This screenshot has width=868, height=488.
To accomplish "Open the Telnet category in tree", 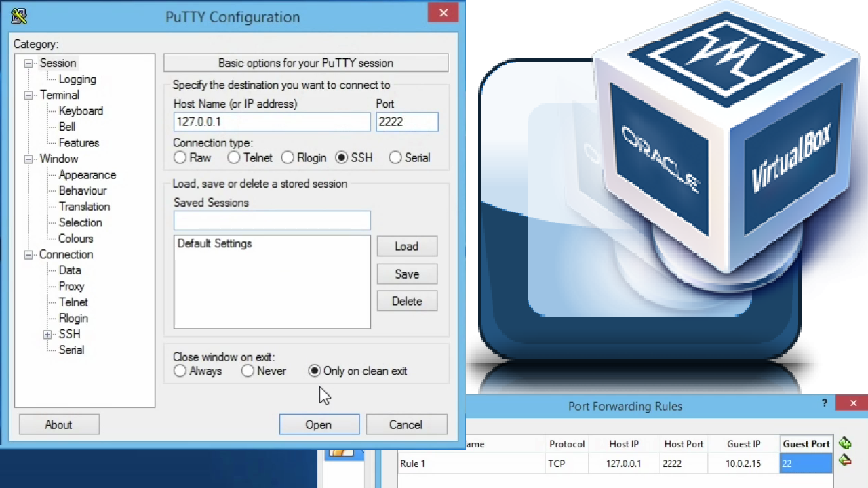I will point(73,302).
